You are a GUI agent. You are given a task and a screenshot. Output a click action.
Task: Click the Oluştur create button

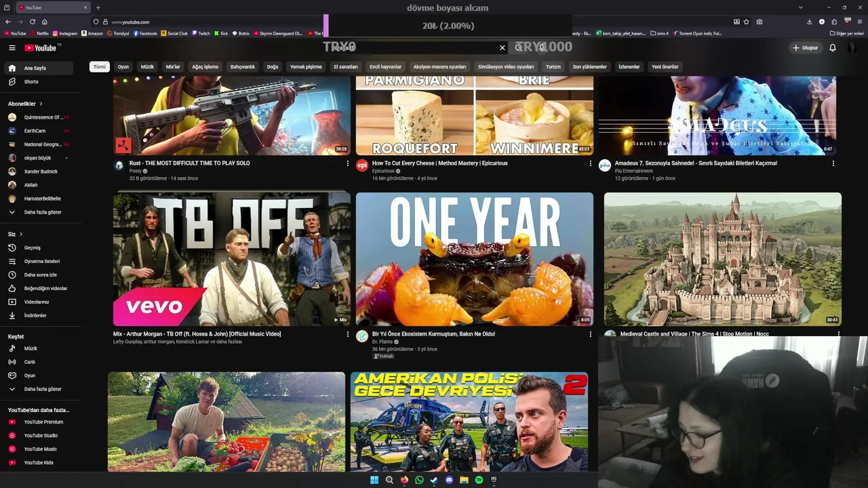coord(806,47)
